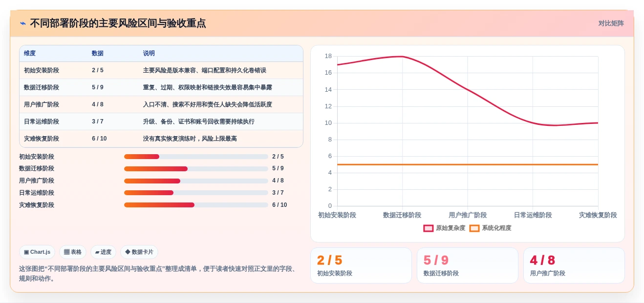Select 用户推广阶段 cell in the table
This screenshot has width=644, height=303.
[42, 104]
